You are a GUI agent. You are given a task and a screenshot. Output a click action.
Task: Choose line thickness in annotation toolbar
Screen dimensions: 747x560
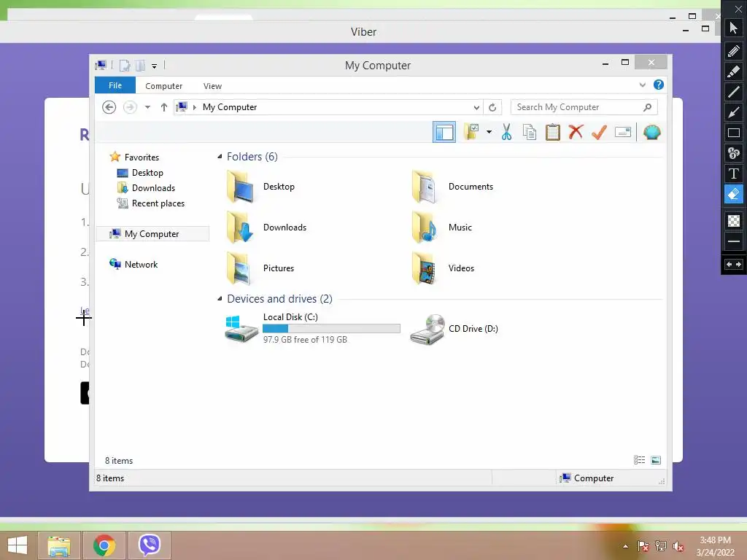734,241
